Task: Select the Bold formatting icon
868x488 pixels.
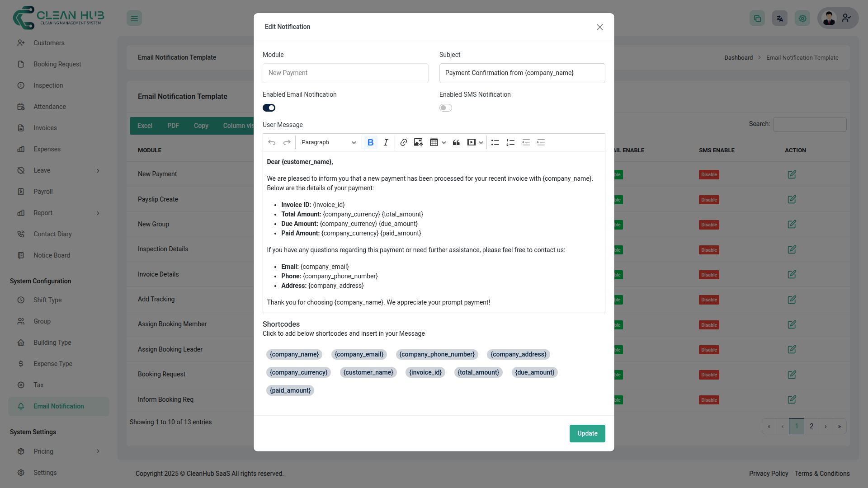Action: click(371, 142)
